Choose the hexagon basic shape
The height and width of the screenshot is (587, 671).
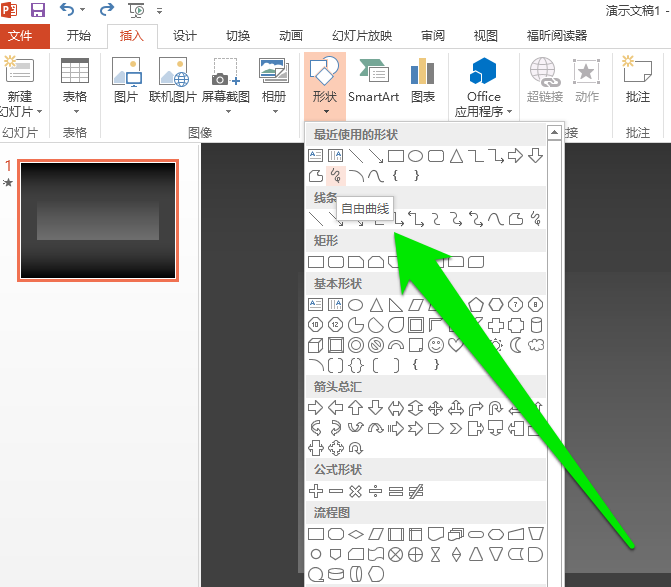496,305
